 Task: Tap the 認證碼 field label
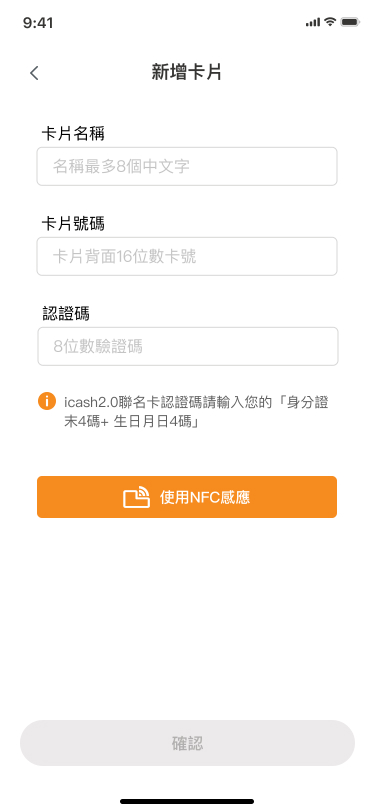pyautogui.click(x=65, y=313)
